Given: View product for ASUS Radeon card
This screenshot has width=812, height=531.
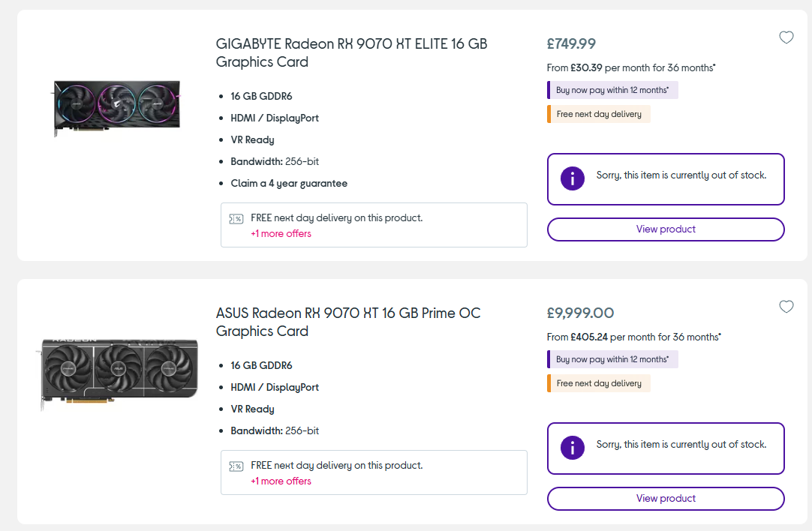Looking at the screenshot, I should pyautogui.click(x=666, y=499).
